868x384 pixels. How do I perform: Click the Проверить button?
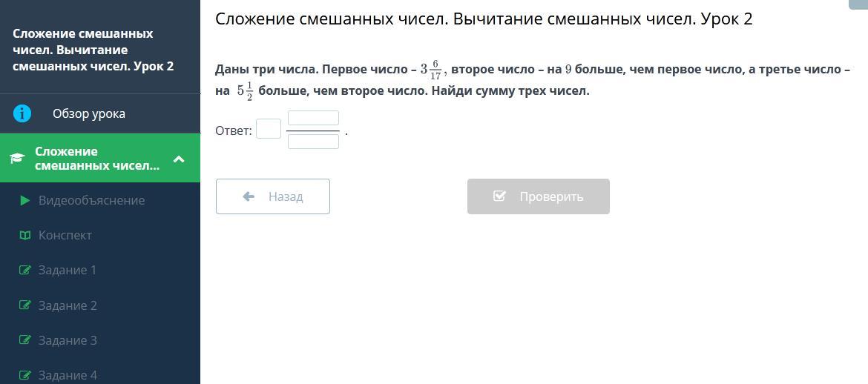click(538, 196)
